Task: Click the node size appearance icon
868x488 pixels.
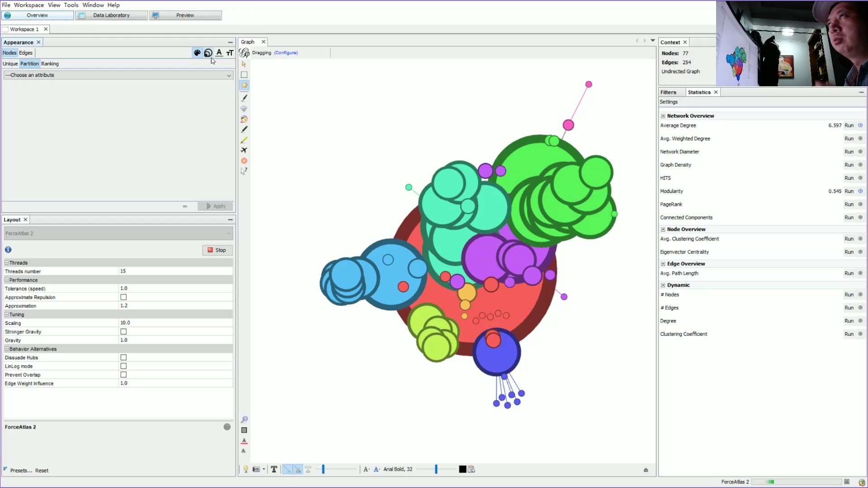Action: coord(208,52)
